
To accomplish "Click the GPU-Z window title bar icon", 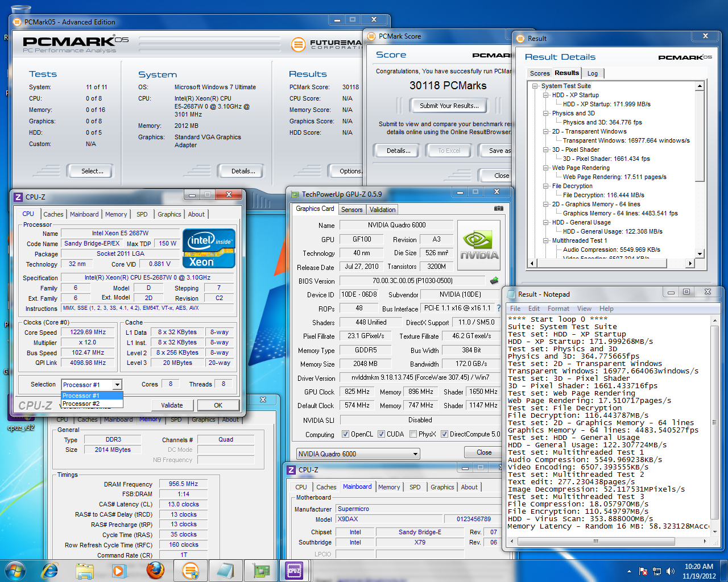I will point(295,194).
